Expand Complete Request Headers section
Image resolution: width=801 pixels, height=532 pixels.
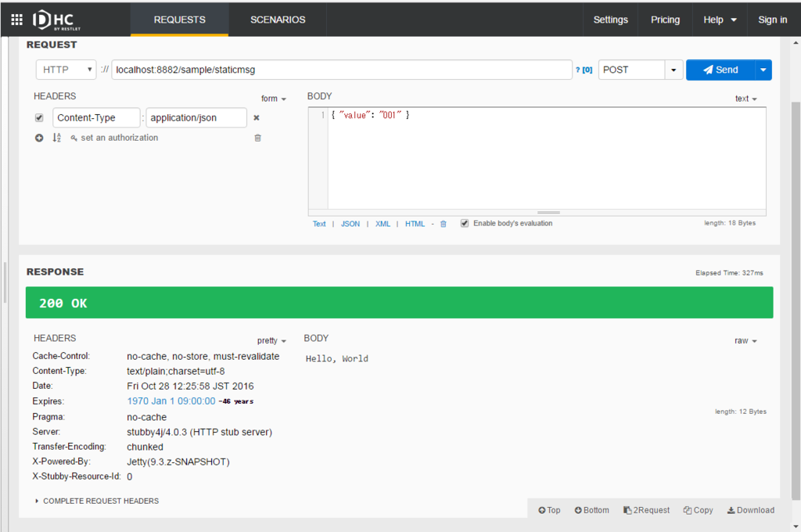[x=96, y=501]
